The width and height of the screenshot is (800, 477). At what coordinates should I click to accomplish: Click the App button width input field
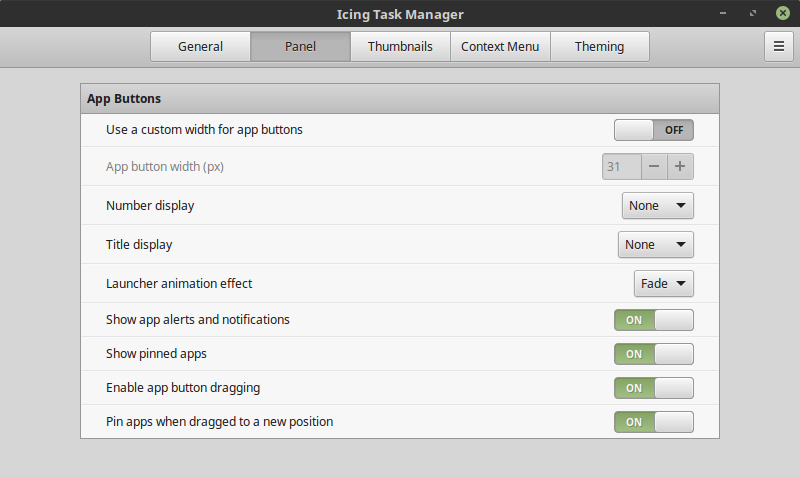tap(621, 167)
